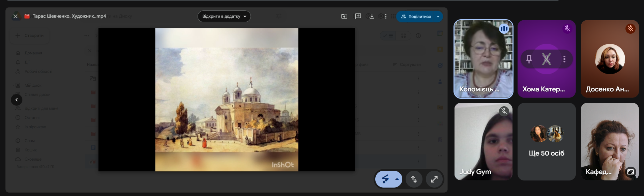Screen dimensions: 644x196
Task: Close the video preview with X
Action: coord(16,16)
